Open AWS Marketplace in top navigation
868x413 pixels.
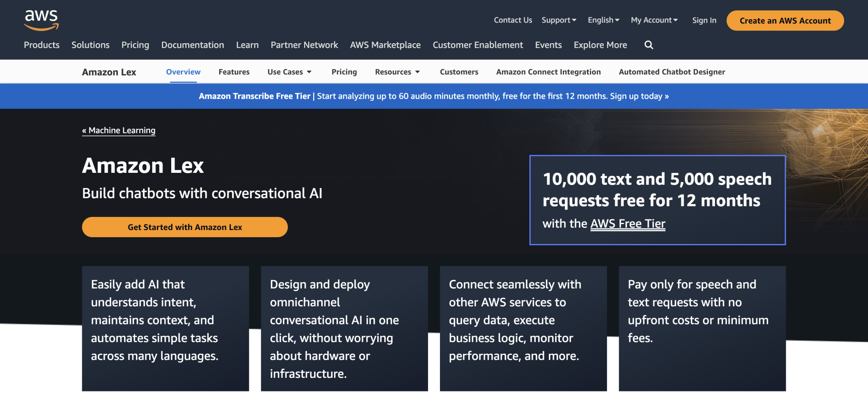(x=385, y=45)
